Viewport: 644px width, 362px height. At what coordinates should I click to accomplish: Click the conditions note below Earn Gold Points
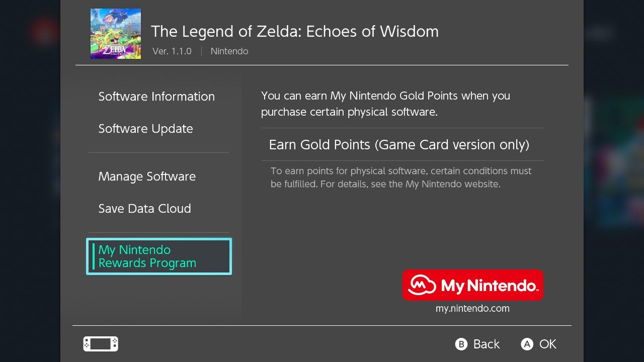tap(401, 177)
